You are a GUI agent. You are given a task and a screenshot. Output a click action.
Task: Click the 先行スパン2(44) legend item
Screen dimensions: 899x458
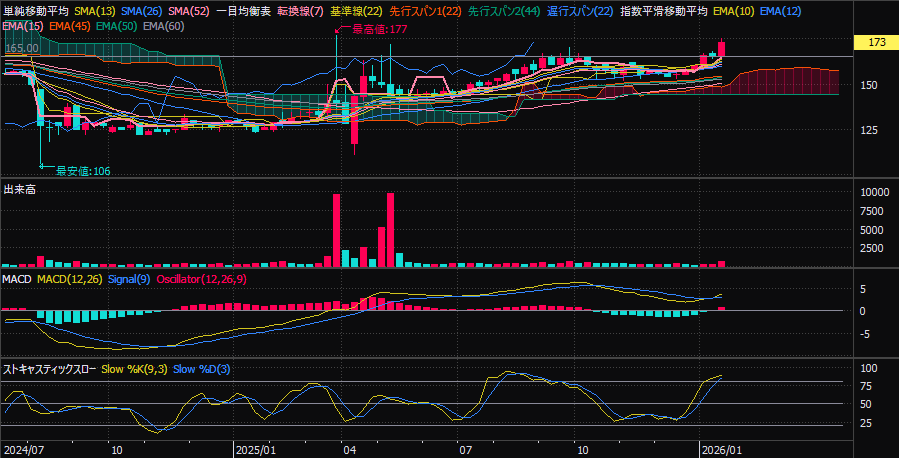[504, 11]
